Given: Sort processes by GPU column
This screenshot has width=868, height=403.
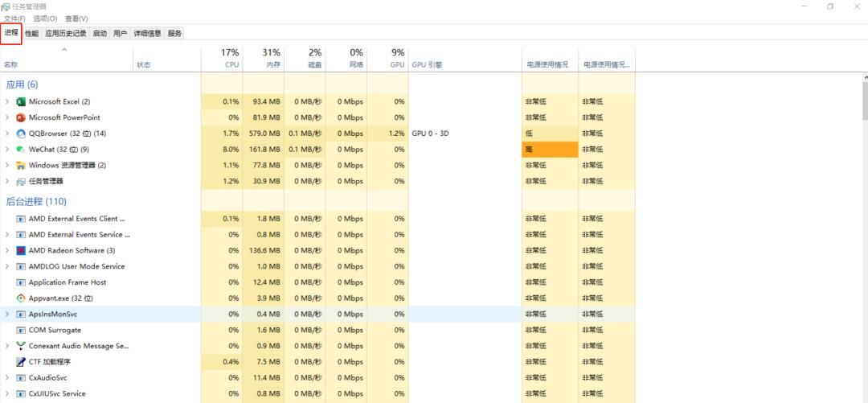Looking at the screenshot, I should 388,59.
